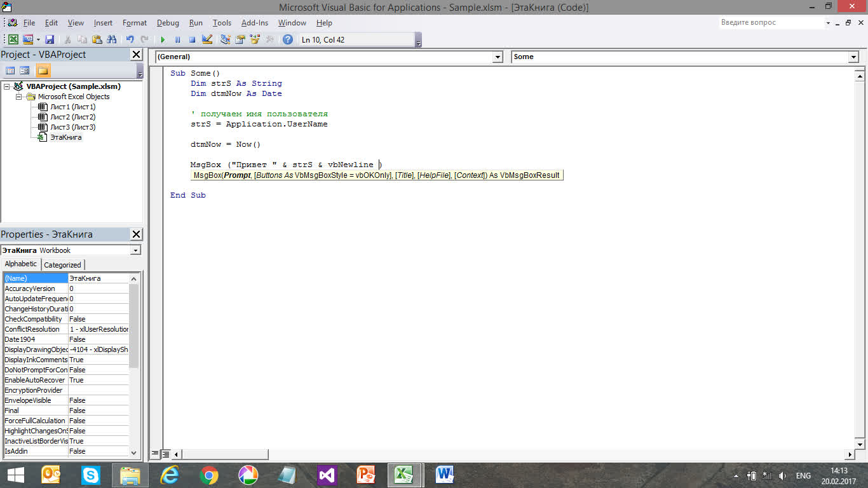Click the 'Введите вопрос' help search field
This screenshot has height=488, width=868.
click(770, 22)
